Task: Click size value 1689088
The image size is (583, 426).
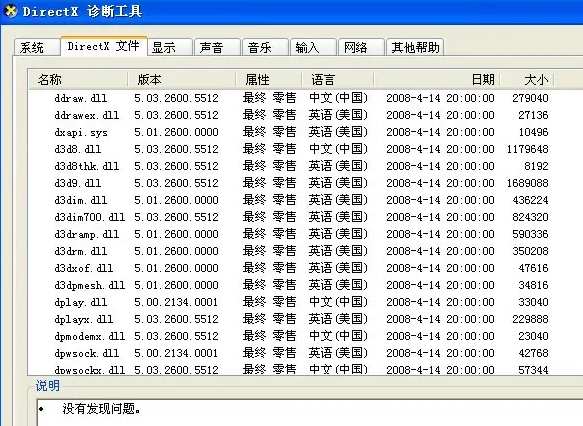Action: [527, 183]
